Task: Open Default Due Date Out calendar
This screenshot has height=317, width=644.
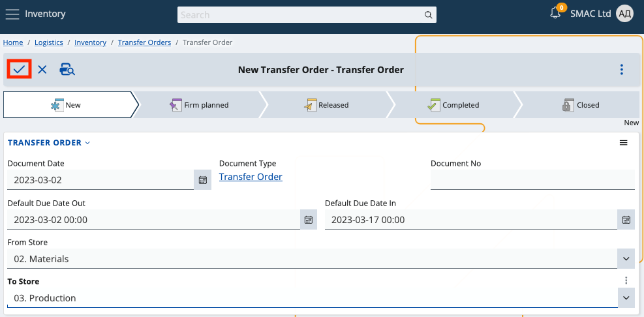Action: 309,220
